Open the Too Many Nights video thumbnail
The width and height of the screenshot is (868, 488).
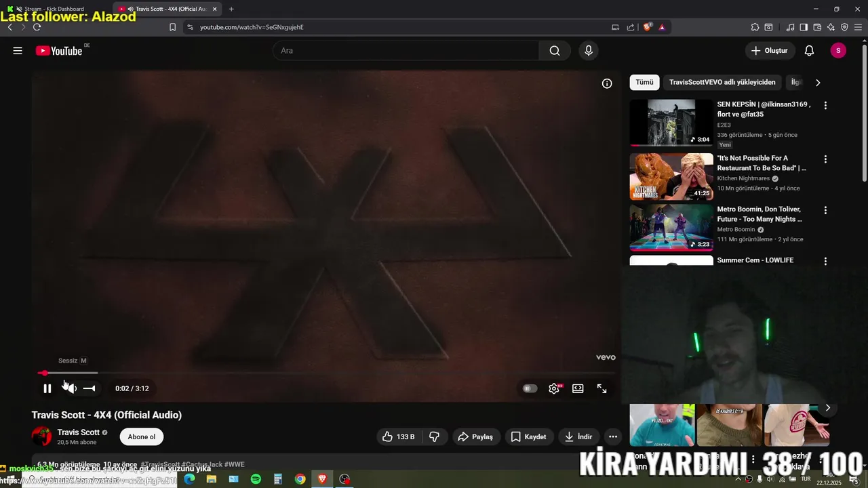671,228
